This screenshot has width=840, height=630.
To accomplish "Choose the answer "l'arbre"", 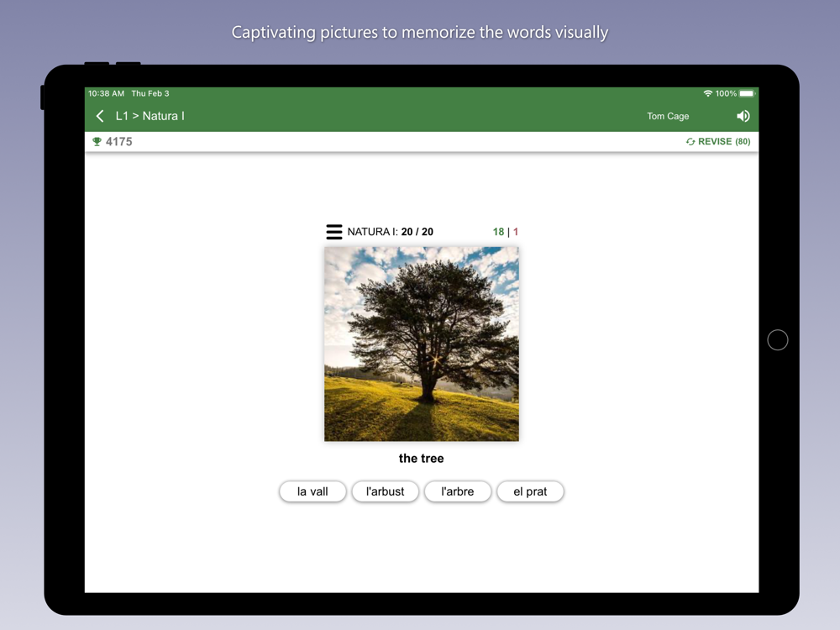I will (458, 491).
